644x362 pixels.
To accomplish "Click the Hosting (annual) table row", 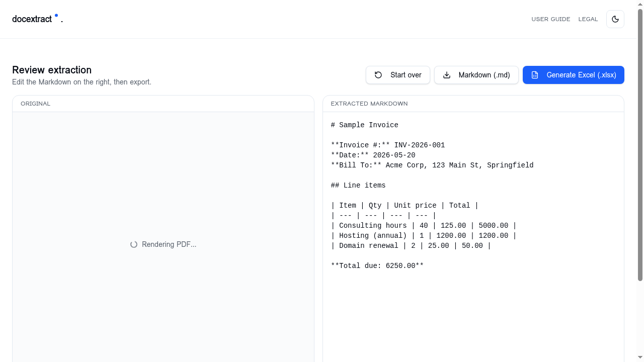I will click(424, 236).
